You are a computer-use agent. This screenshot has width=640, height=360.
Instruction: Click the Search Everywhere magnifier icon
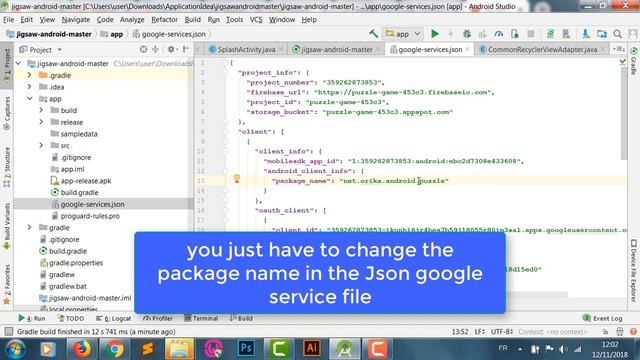coord(618,34)
